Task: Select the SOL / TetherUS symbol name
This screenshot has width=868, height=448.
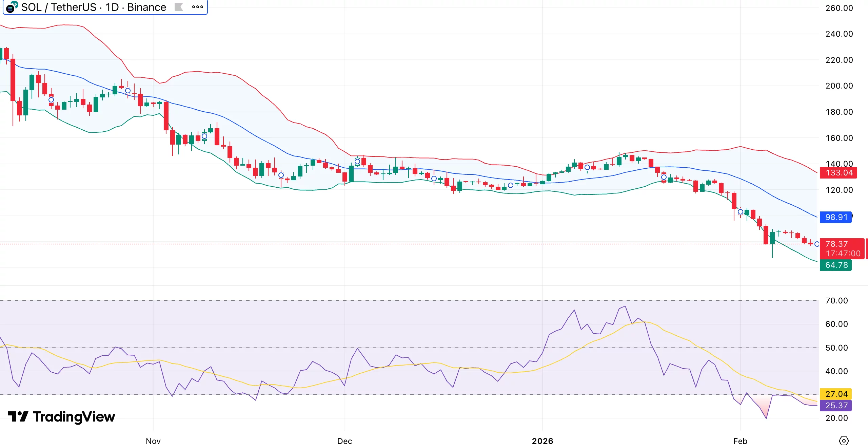Action: (61, 7)
